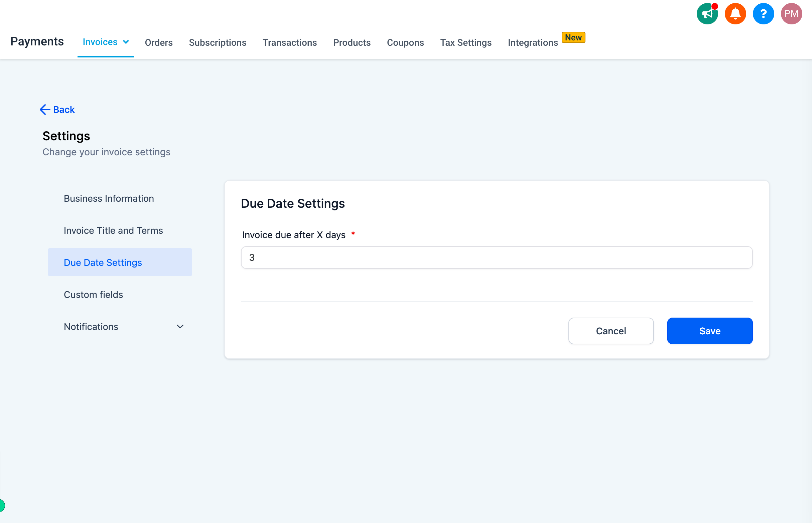Switch to the Orders tab
The image size is (812, 523).
159,42
